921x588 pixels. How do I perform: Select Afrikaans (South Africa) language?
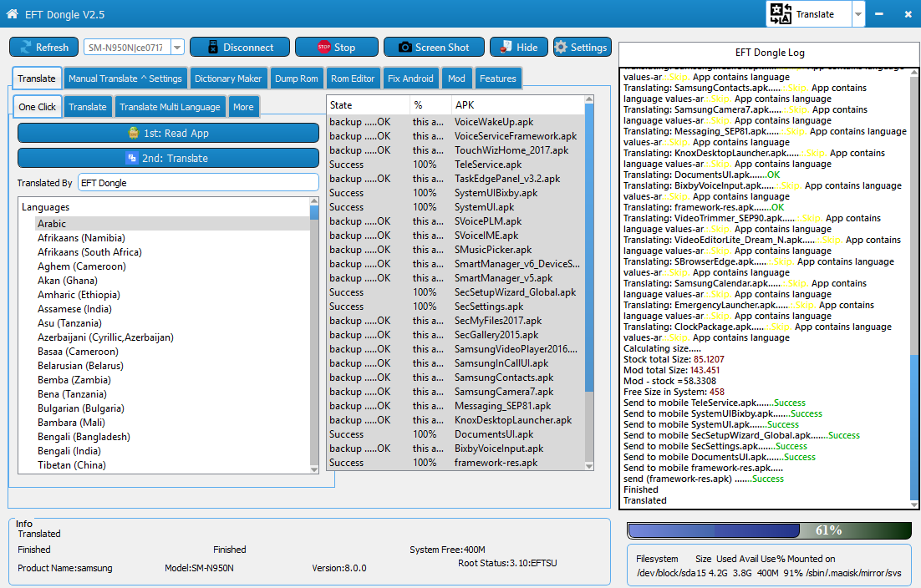(89, 252)
